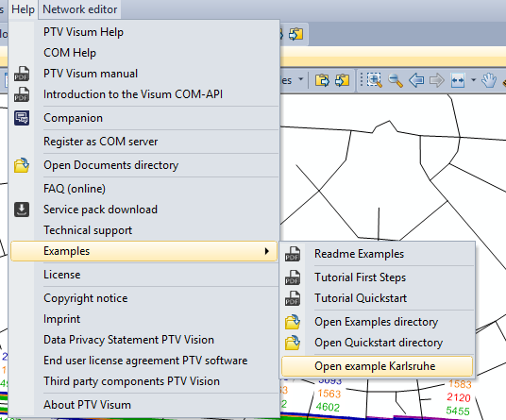
Task: Open dropdown arrow next to fit-width icon
Action: coord(473,79)
